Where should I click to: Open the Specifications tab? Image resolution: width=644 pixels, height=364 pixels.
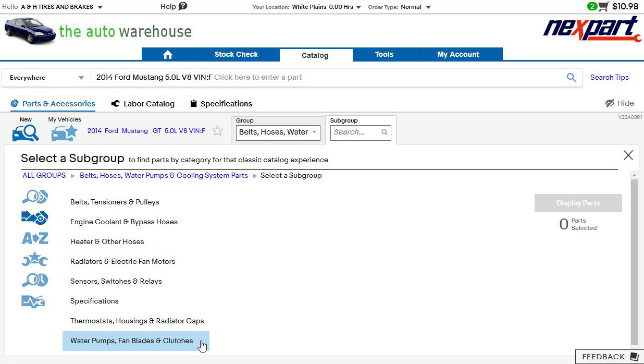click(221, 104)
